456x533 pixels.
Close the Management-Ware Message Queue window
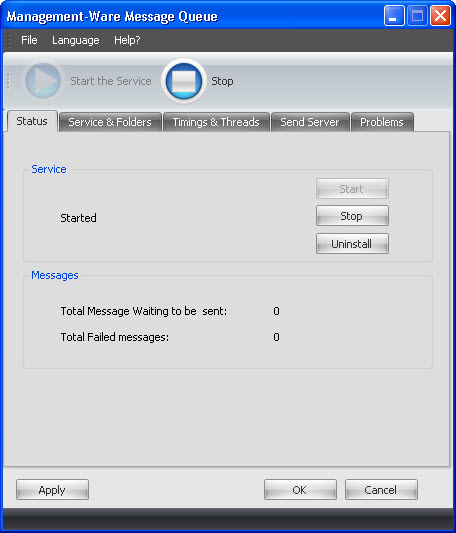pyautogui.click(x=440, y=16)
